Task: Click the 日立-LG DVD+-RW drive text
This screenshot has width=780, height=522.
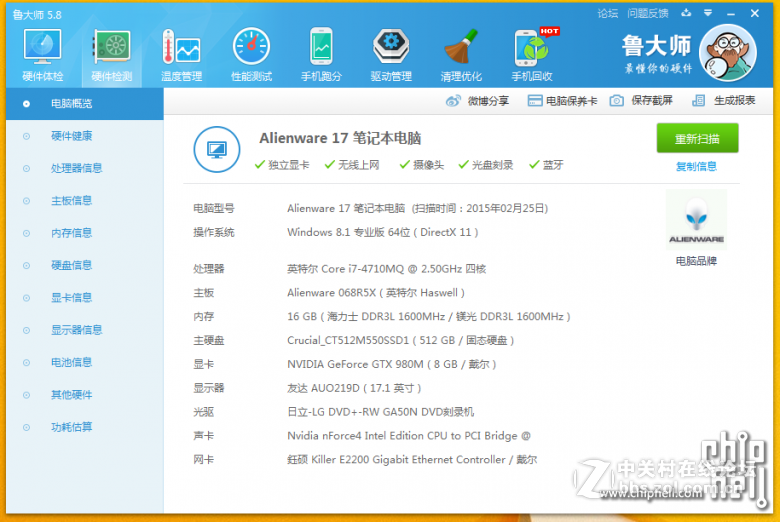Action: [x=381, y=413]
